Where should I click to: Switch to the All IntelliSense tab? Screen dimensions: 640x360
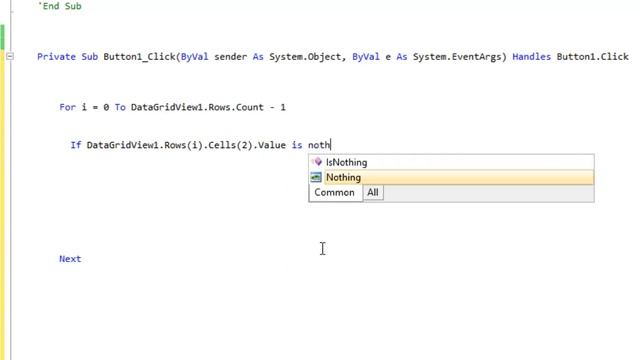coord(373,193)
